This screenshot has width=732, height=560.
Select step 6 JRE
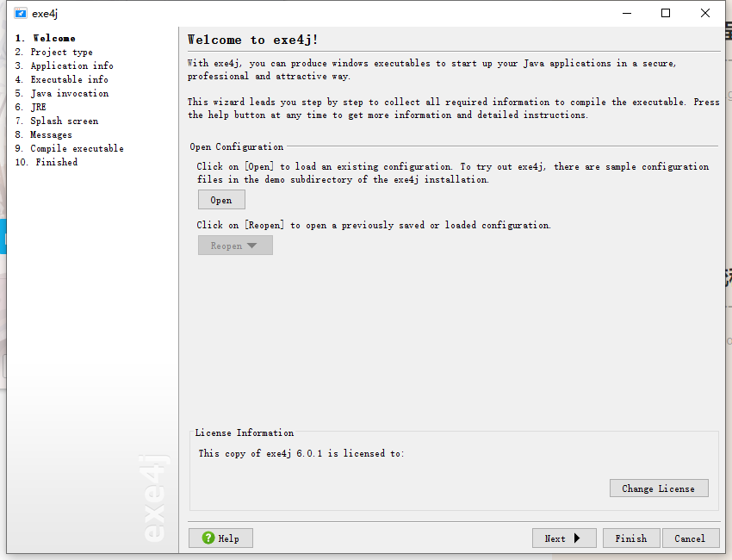30,107
